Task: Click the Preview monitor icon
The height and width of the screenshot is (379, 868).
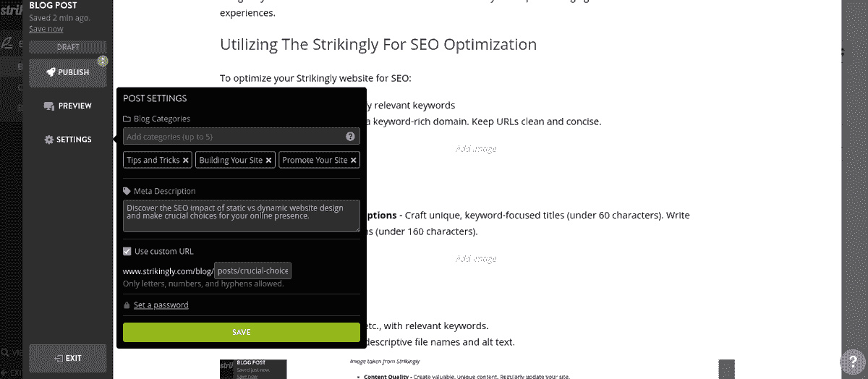Action: pos(49,106)
